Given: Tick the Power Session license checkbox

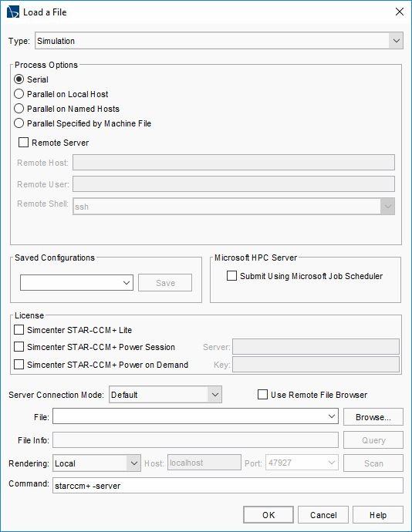Looking at the screenshot, I should [x=19, y=347].
